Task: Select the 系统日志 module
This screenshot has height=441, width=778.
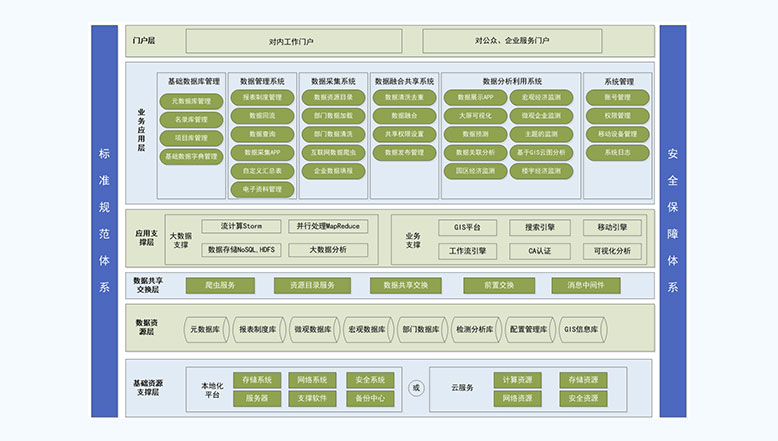Action: [x=617, y=152]
